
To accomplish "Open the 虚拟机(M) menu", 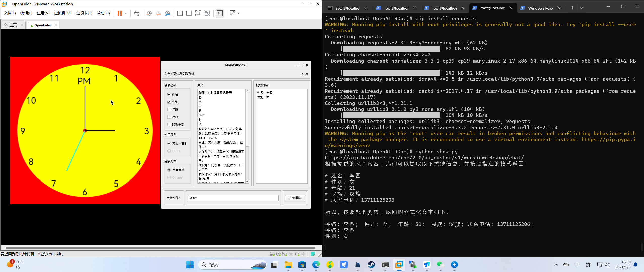I will (63, 13).
